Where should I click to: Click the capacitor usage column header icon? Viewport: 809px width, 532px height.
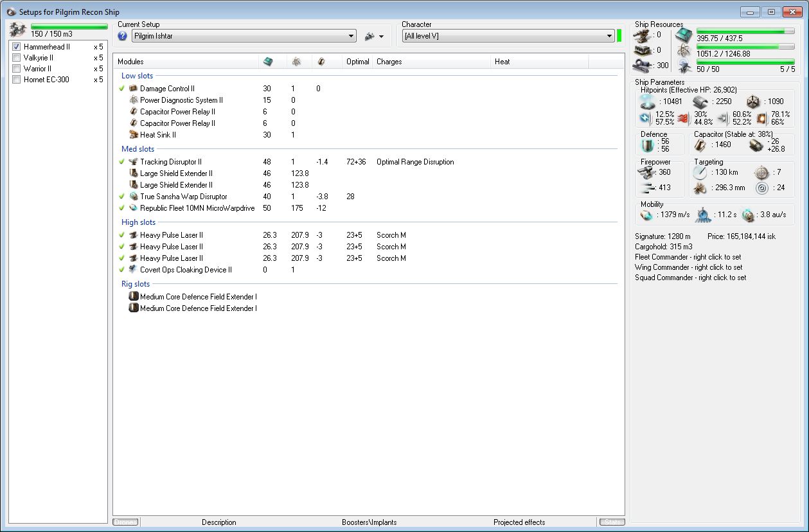tap(321, 62)
